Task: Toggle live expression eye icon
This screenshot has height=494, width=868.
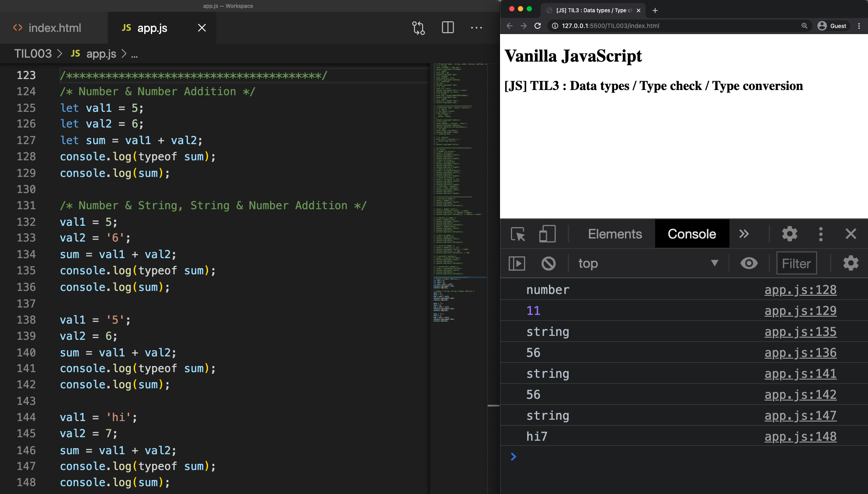Action: tap(749, 263)
